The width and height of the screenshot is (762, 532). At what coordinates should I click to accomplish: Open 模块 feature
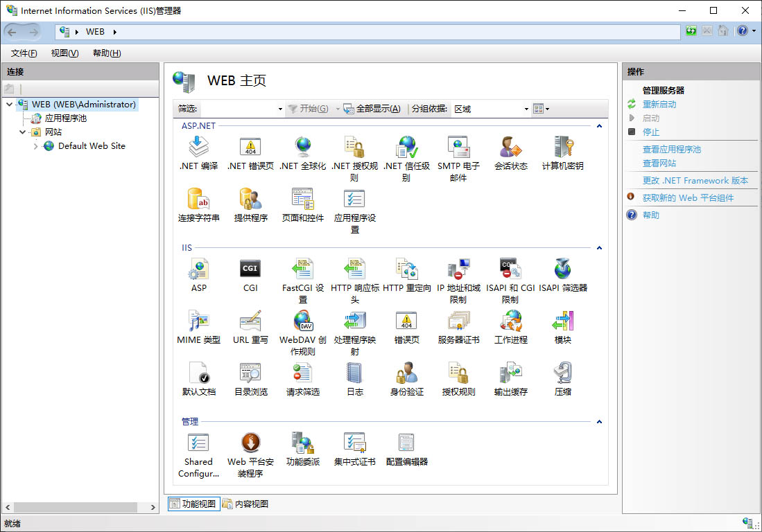pos(563,327)
